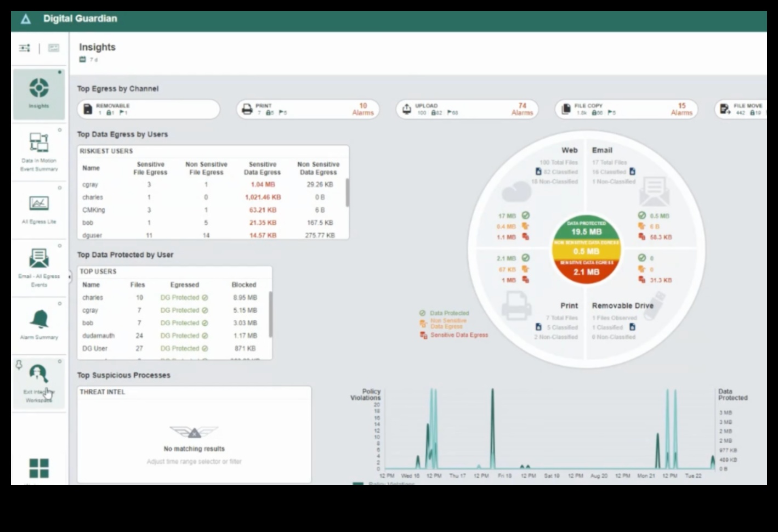Click the calendar time range icon
Viewport: 778px width, 532px height.
coord(83,59)
